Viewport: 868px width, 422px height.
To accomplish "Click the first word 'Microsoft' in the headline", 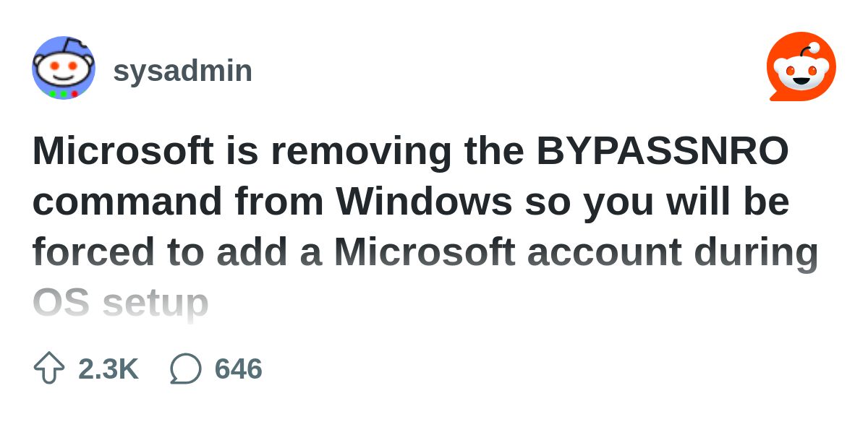I will (x=123, y=151).
